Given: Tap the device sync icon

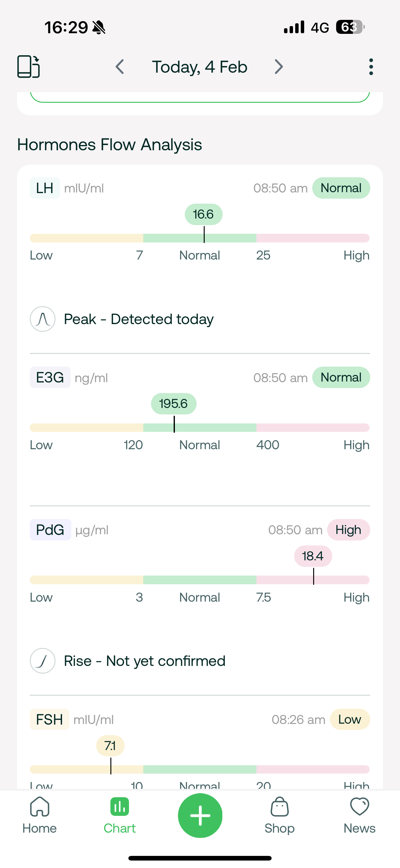Looking at the screenshot, I should (29, 66).
